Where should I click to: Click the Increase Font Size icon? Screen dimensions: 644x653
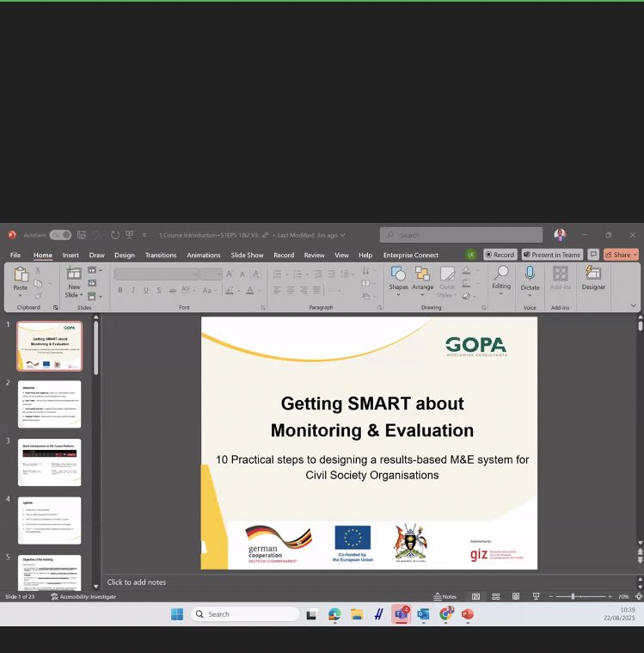230,274
